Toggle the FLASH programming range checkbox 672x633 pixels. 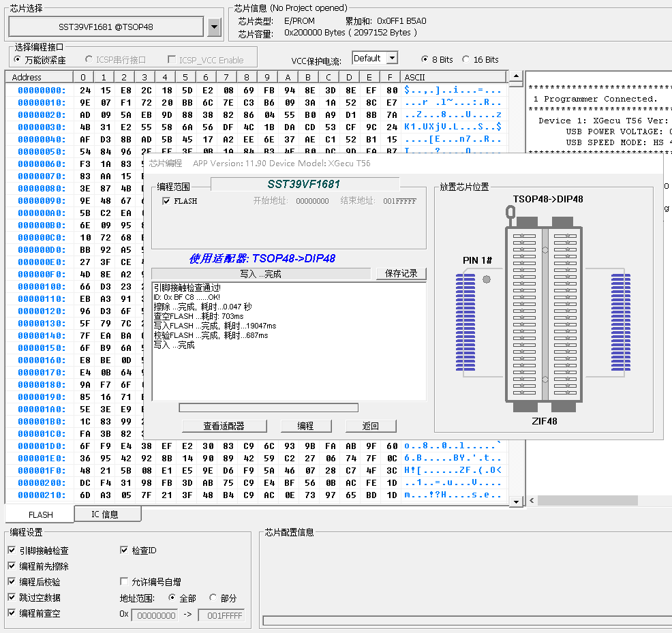166,201
